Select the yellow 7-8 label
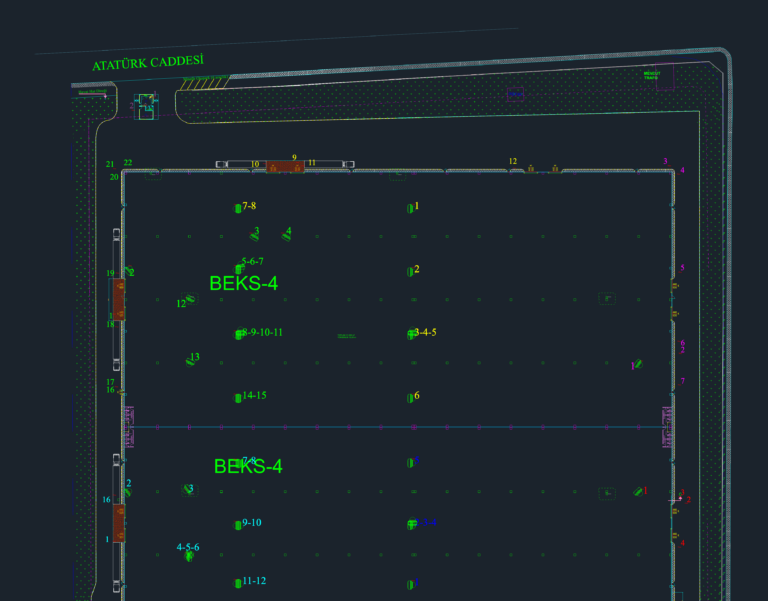Image resolution: width=768 pixels, height=601 pixels. 249,206
